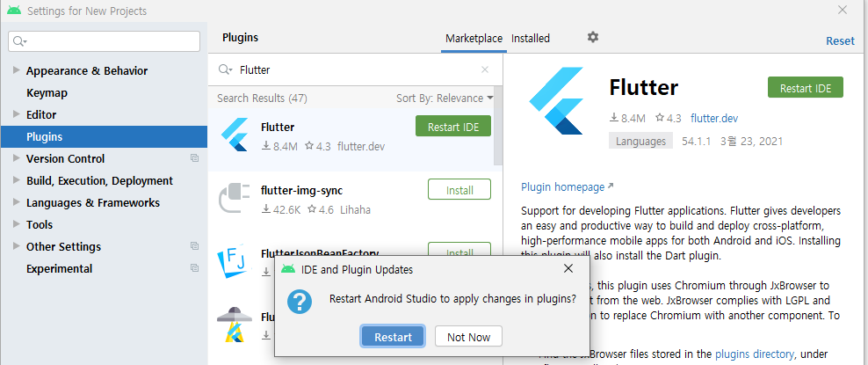Viewport: 868px width, 365px height.
Task: Open Sort By Relevance dropdown
Action: pos(445,98)
